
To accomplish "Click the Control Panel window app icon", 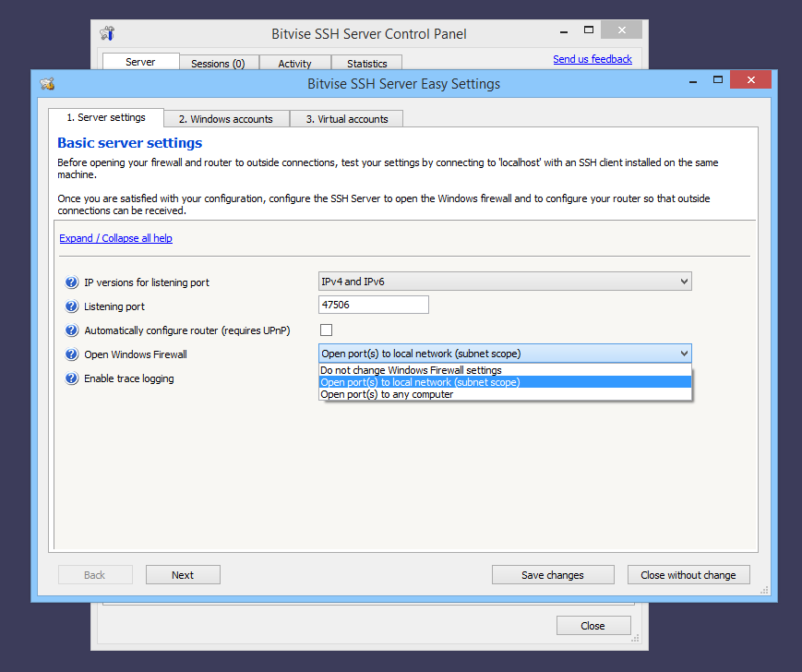I will point(107,34).
